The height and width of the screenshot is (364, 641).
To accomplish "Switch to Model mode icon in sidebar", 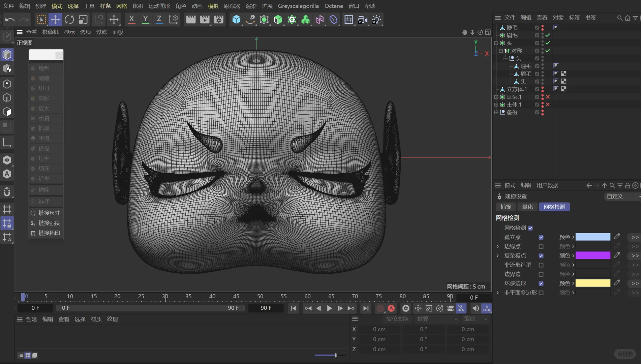I will pyautogui.click(x=7, y=55).
